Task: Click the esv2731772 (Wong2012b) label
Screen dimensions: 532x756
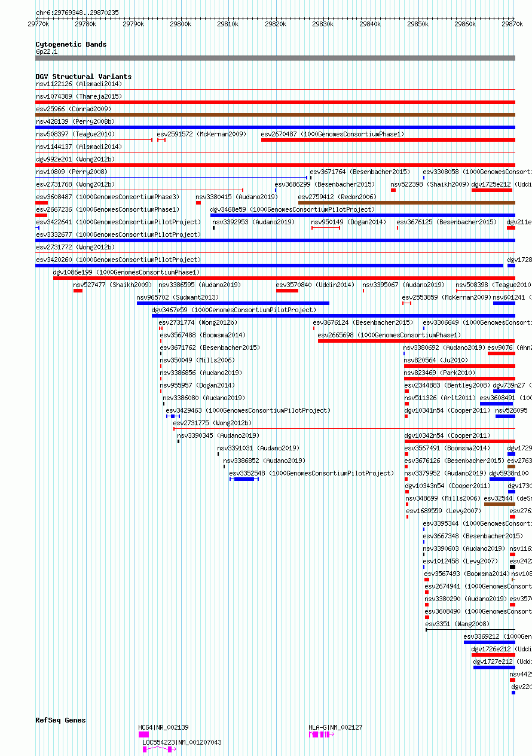Action: pyautogui.click(x=75, y=247)
